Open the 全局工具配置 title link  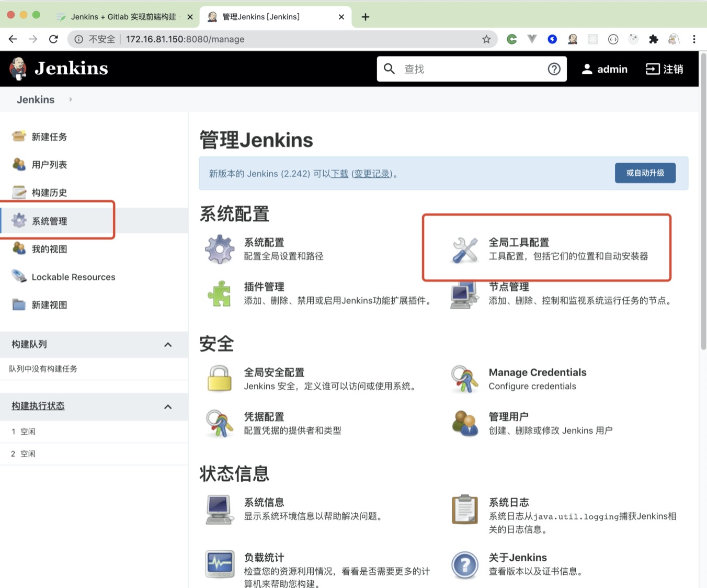tap(519, 242)
